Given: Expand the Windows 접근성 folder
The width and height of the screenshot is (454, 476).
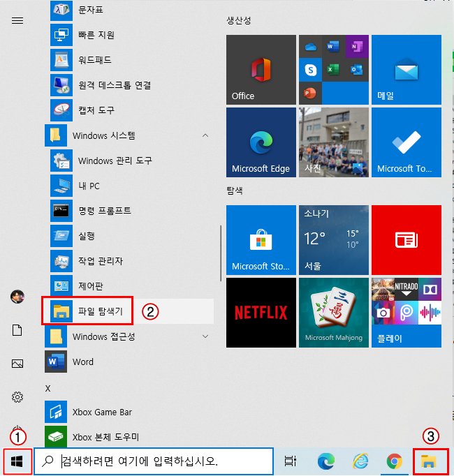Looking at the screenshot, I should (x=129, y=336).
